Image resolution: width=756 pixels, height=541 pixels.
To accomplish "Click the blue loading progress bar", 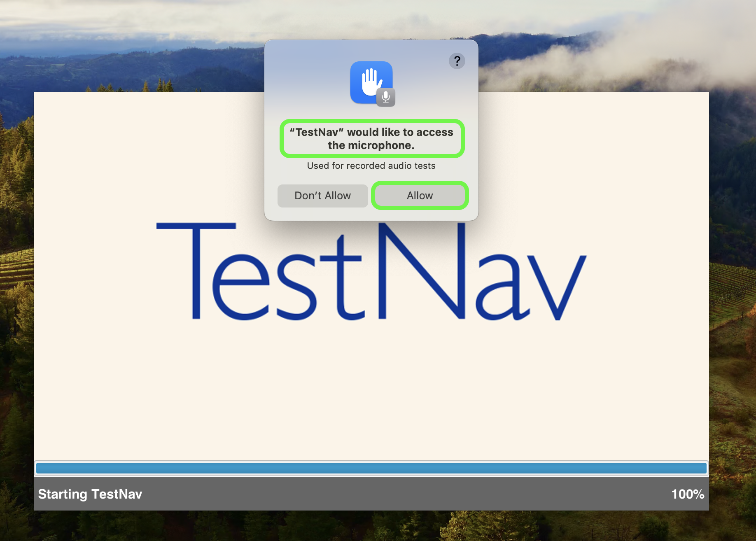I will [x=371, y=468].
